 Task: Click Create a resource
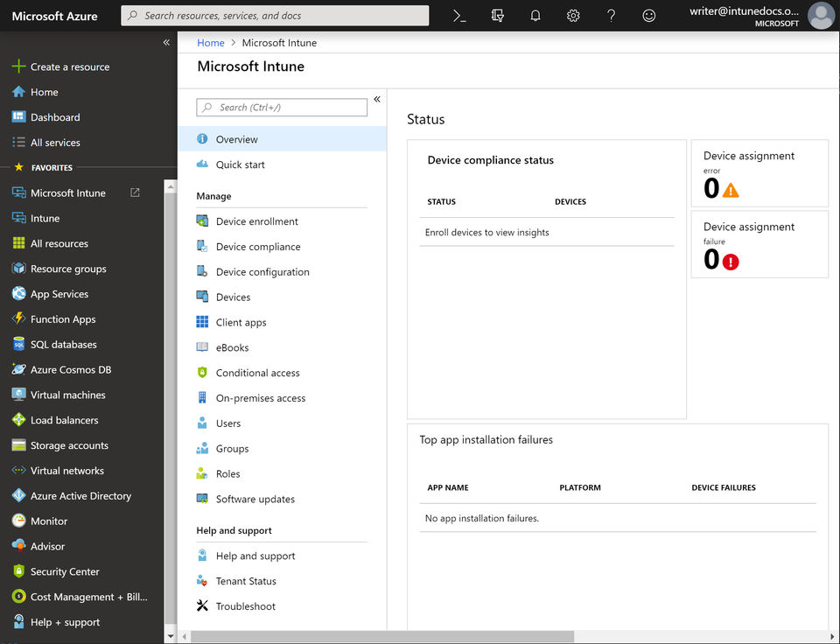point(69,66)
